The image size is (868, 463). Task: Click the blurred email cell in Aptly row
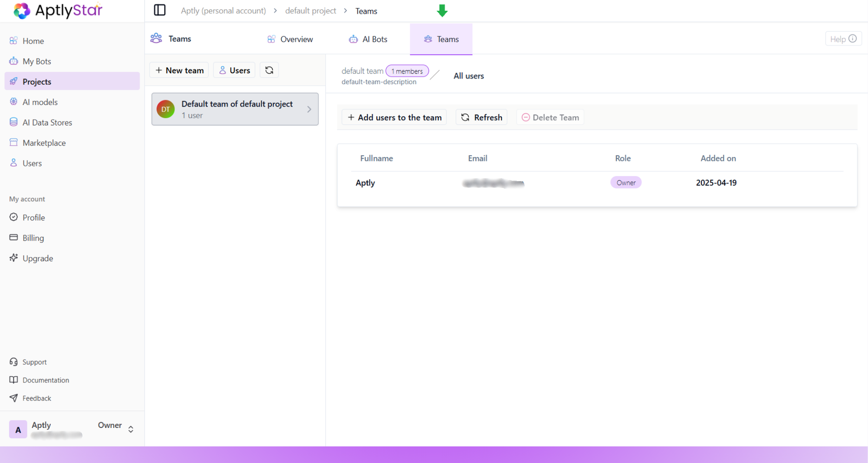(493, 183)
